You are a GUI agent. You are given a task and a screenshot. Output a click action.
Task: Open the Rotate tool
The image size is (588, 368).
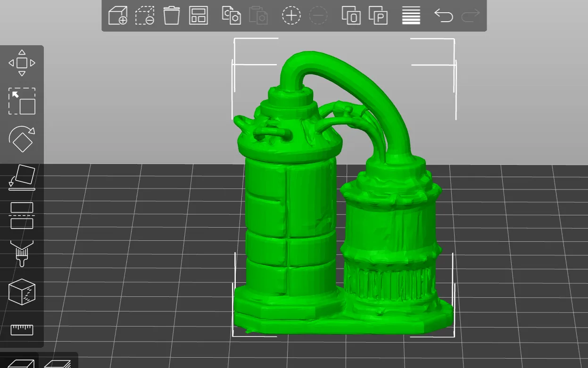pos(21,139)
